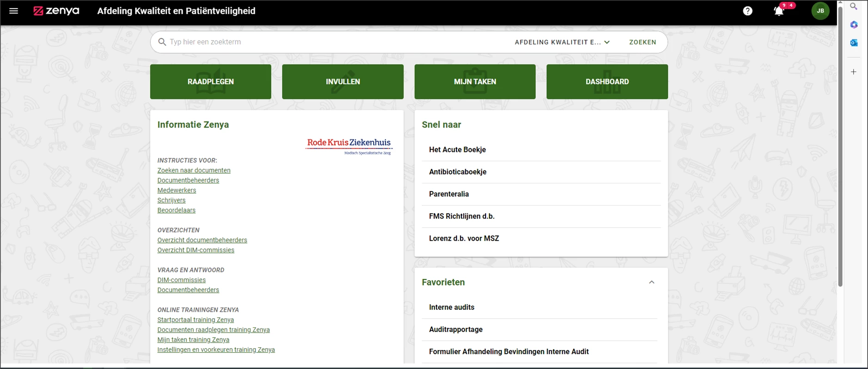
Task: Open the RAADPLEGEN tile
Action: coord(210,82)
